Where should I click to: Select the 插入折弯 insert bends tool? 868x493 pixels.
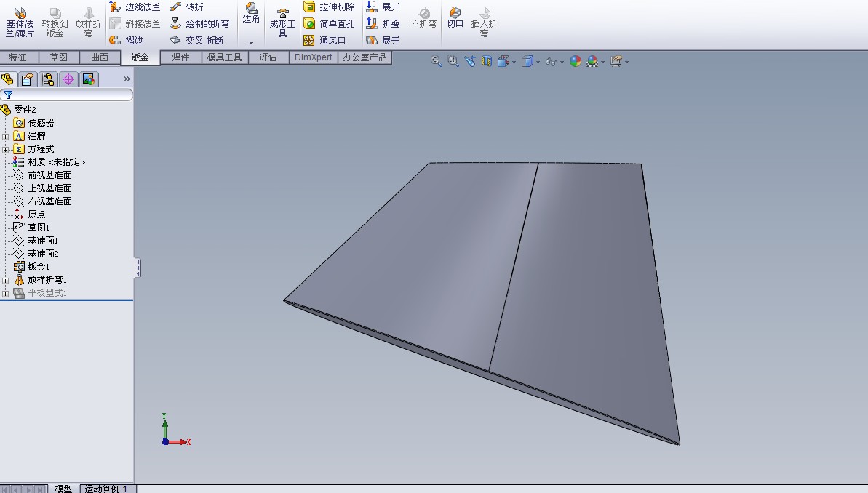(485, 22)
